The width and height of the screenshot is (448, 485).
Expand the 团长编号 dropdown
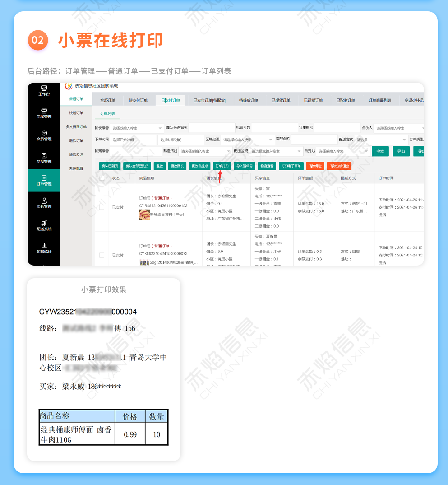135,128
